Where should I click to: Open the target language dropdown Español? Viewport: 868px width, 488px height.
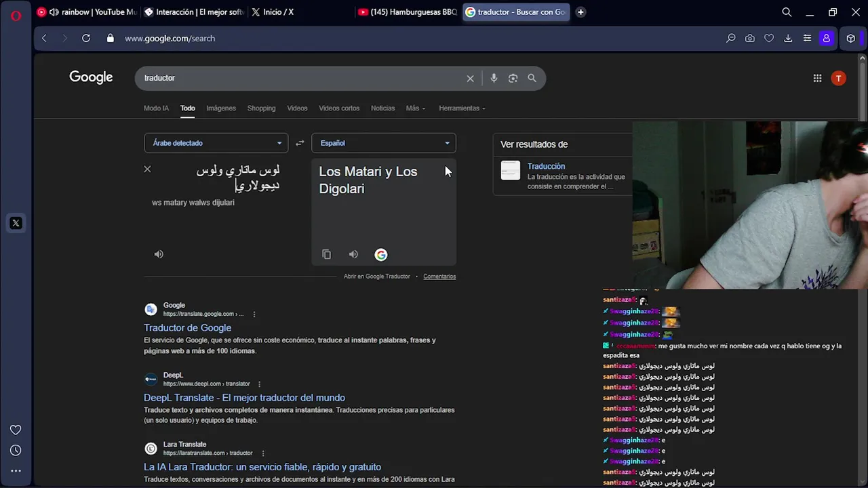tap(384, 143)
